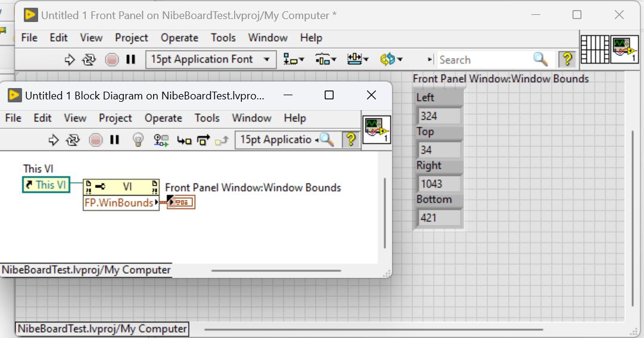Open File menu in Block Diagram window
Viewport: 644px width, 338px height.
(x=13, y=118)
